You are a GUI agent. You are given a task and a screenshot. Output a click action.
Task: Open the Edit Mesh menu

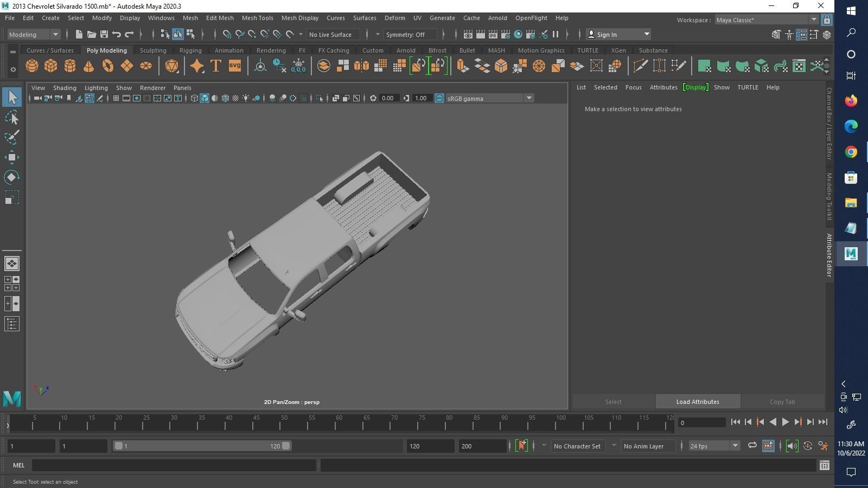220,18
